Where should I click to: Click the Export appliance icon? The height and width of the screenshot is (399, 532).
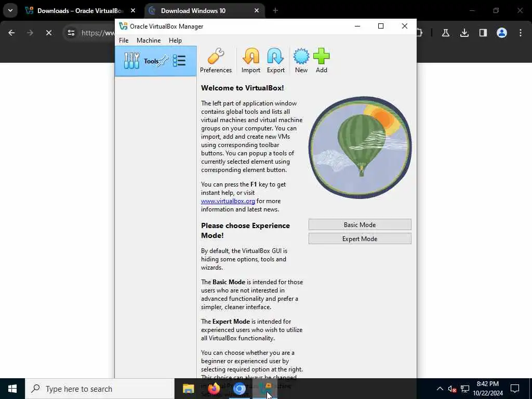tap(275, 61)
